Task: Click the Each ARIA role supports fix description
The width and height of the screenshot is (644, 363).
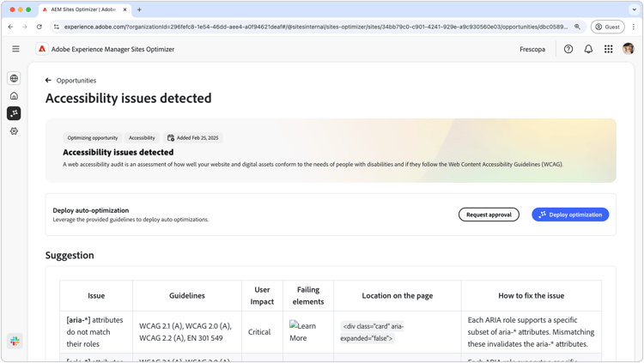Action: (x=531, y=332)
